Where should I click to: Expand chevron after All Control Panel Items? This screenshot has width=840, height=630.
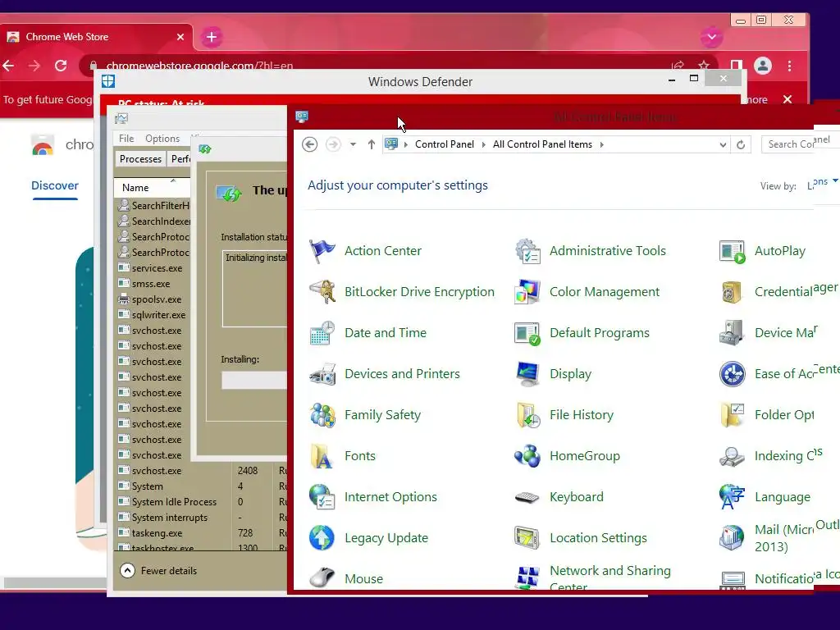pyautogui.click(x=601, y=144)
